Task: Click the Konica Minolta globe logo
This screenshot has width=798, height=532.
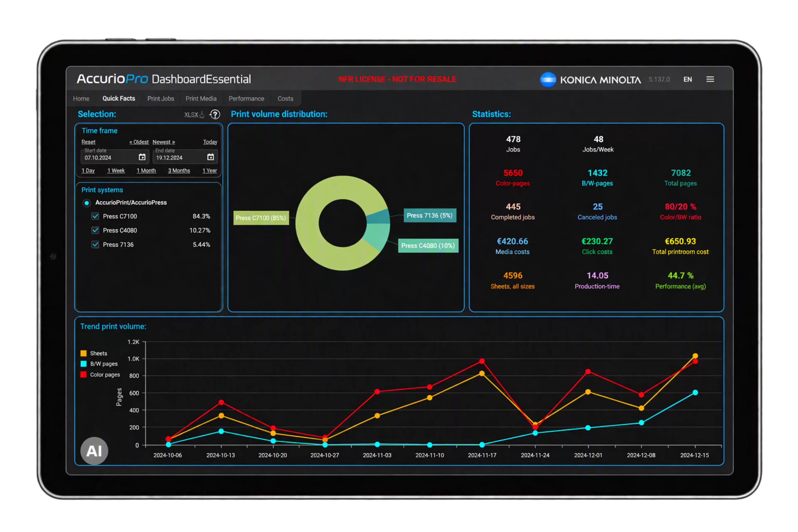Action: pyautogui.click(x=548, y=80)
